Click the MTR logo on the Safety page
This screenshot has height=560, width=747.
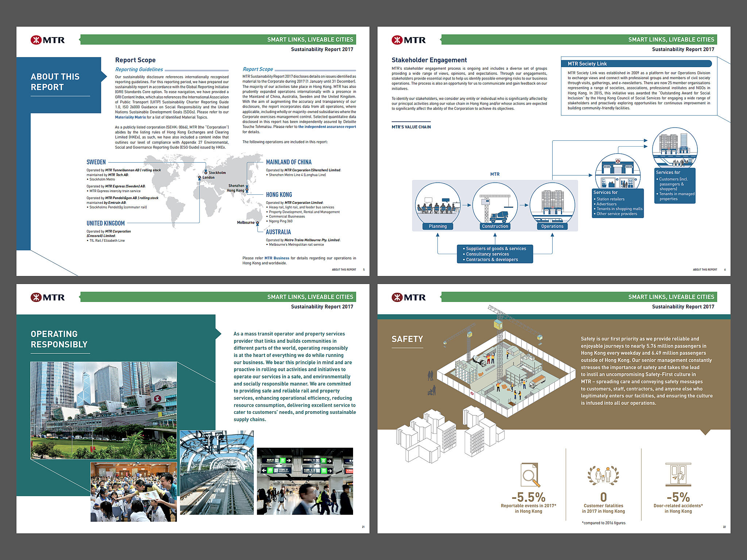pyautogui.click(x=409, y=297)
